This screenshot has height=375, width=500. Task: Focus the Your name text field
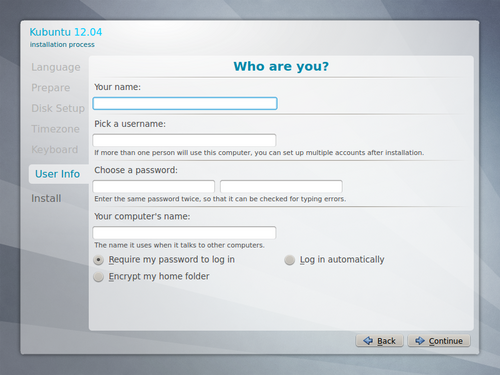pos(185,103)
